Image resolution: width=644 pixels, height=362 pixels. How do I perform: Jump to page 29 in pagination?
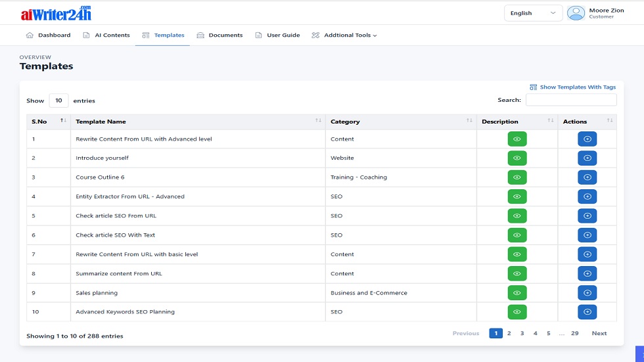pos(574,334)
